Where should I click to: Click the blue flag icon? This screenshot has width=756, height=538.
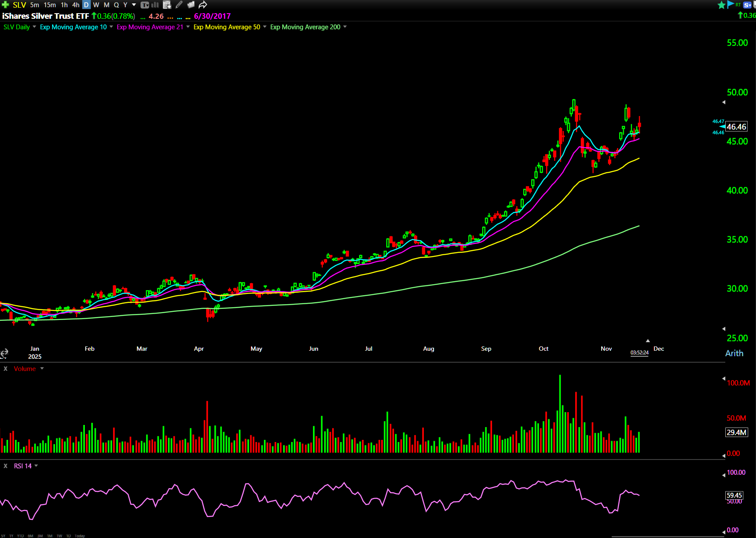pyautogui.click(x=730, y=5)
